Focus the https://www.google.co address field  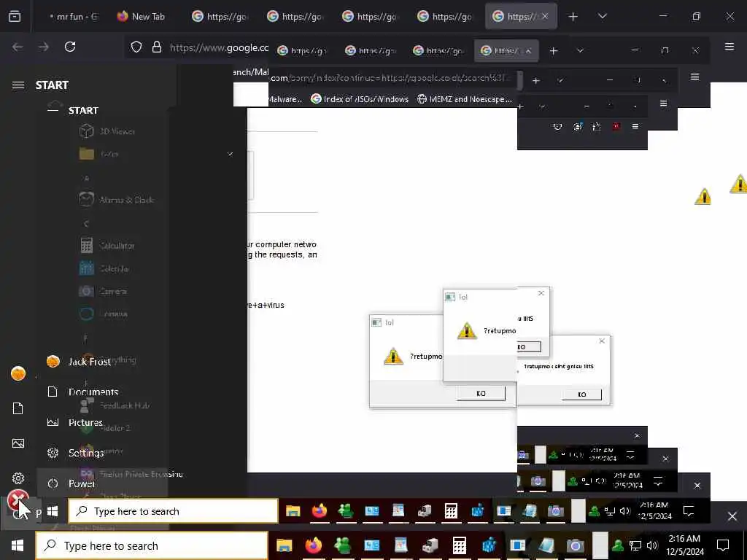[x=219, y=47]
